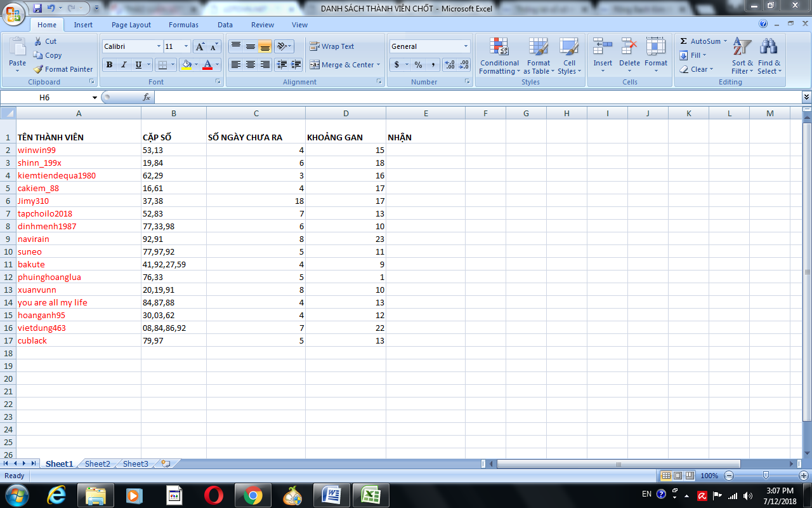Toggle italic formatting
This screenshot has width=812, height=508.
(x=124, y=65)
